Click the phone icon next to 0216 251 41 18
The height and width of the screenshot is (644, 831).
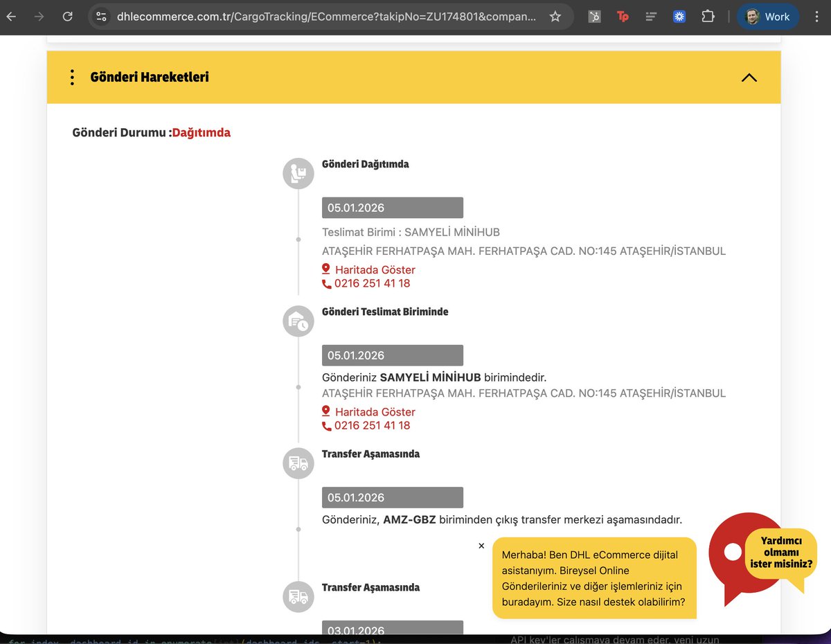point(325,283)
